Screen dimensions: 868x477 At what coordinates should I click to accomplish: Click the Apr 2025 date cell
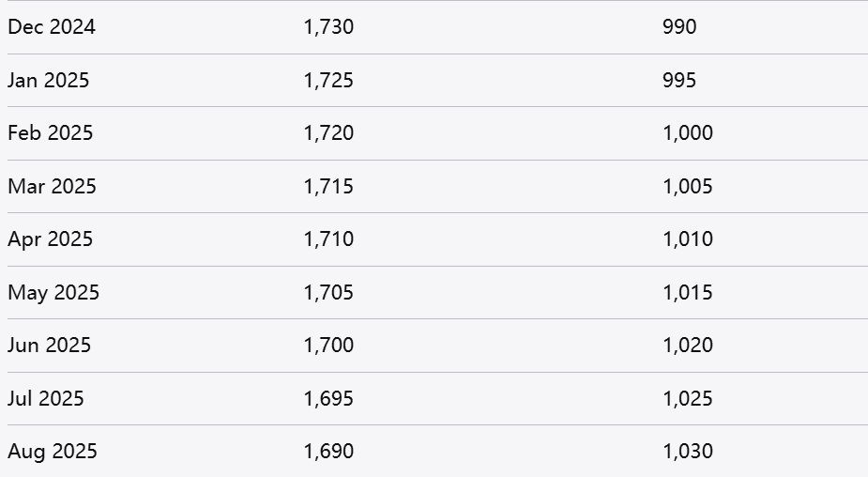(51, 239)
